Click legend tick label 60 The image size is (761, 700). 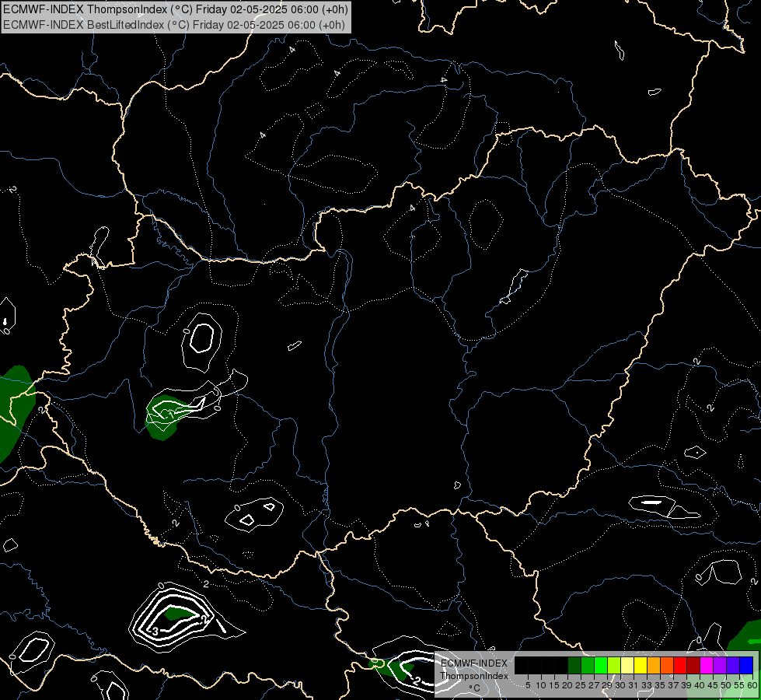coord(752,685)
